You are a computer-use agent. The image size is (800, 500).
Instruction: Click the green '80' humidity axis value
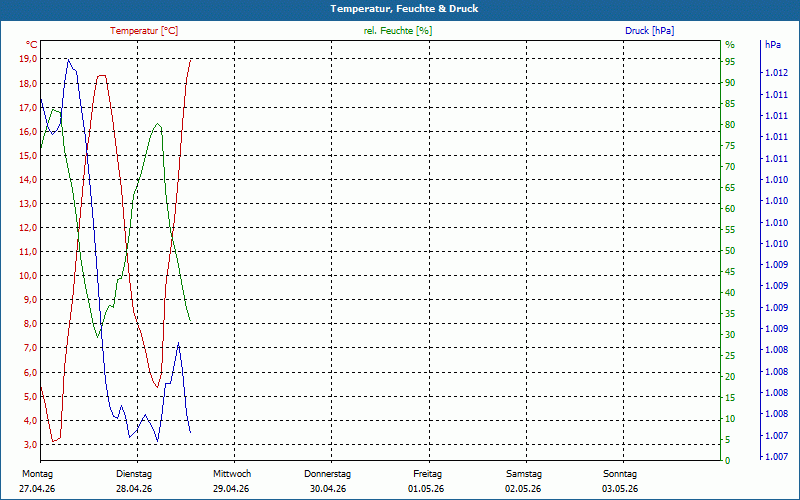(x=730, y=124)
